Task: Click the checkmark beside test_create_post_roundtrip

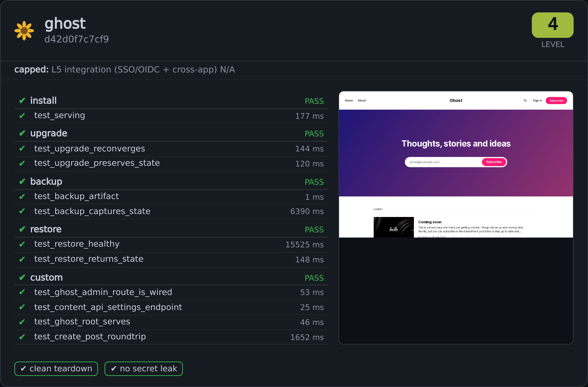Action: 22,337
